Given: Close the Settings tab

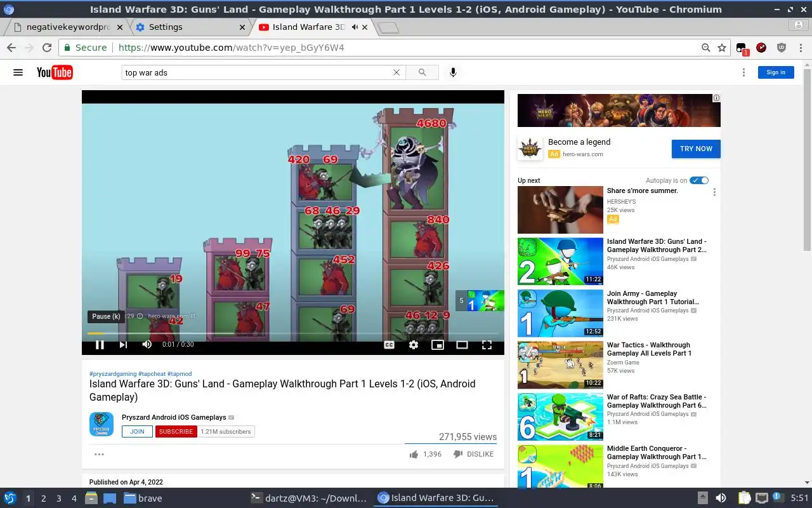Looking at the screenshot, I should pos(242,27).
